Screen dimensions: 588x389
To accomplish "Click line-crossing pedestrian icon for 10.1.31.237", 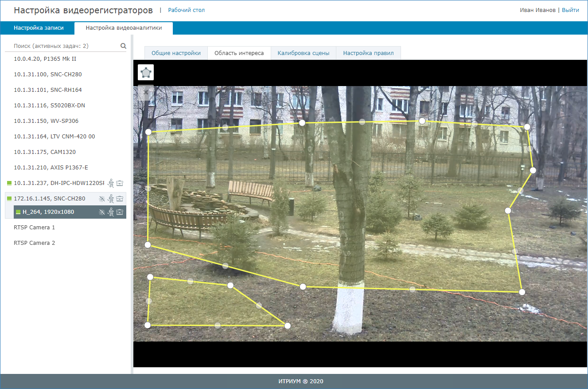I will point(111,183).
